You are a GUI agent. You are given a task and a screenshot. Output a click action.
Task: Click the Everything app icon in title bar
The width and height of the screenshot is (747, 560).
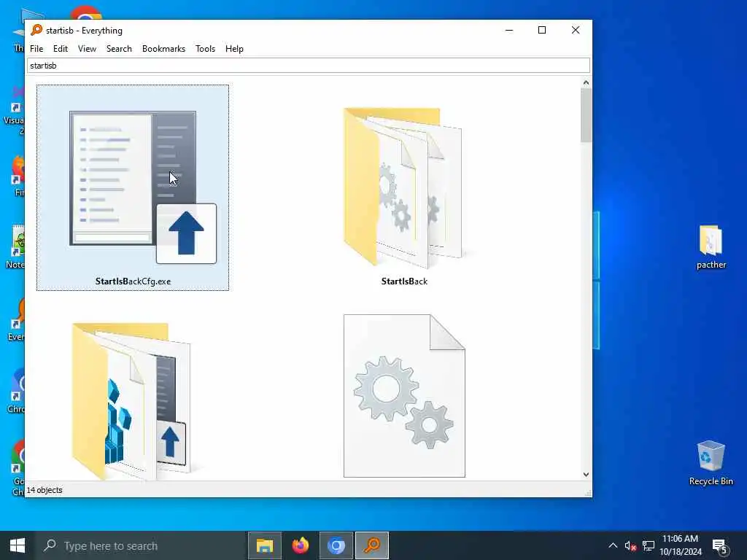36,30
